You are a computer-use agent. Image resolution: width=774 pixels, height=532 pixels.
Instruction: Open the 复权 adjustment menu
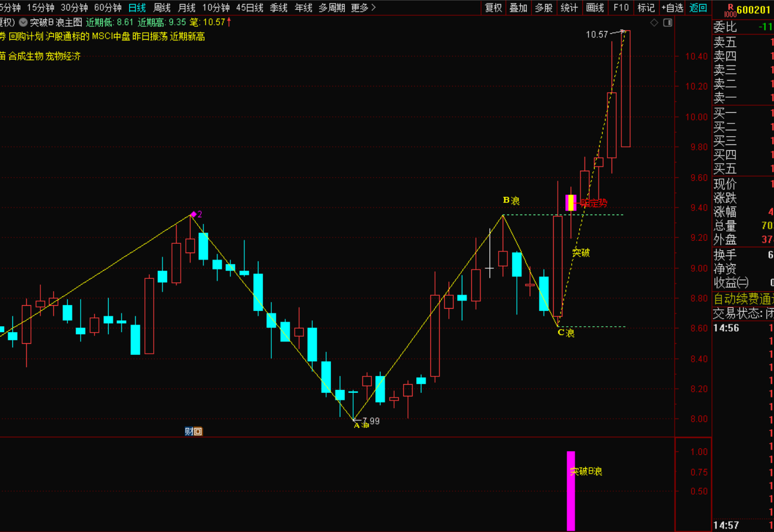point(493,8)
